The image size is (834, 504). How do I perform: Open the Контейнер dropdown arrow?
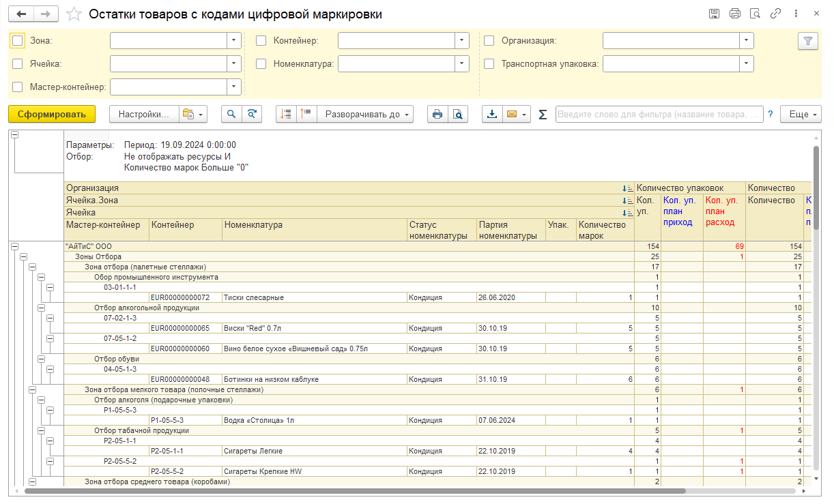[x=462, y=41]
